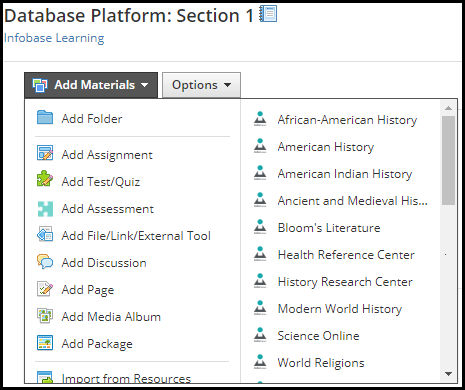This screenshot has width=465, height=390.
Task: Choose Add Assessment option
Action: coord(108,209)
